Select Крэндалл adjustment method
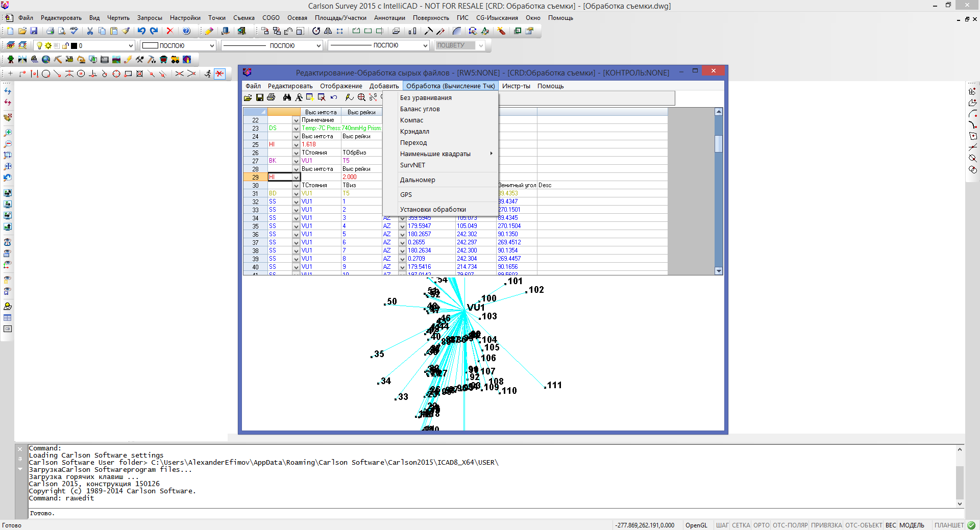 point(440,131)
